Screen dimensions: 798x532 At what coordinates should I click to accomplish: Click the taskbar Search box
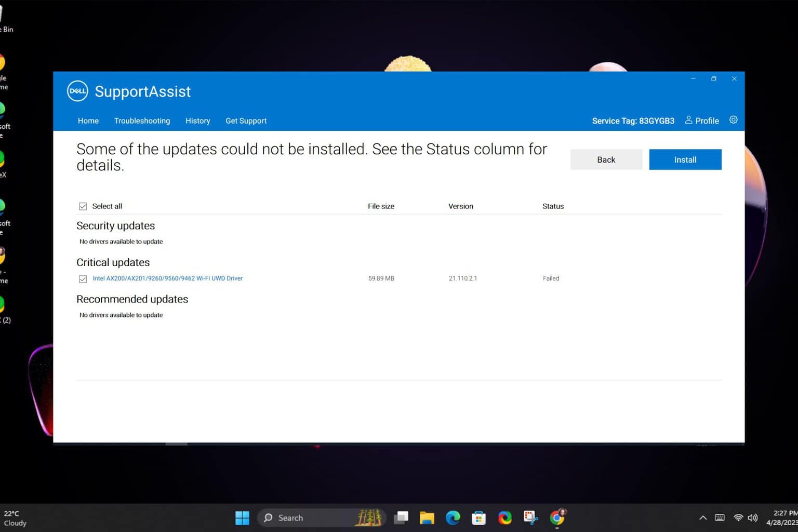312,517
